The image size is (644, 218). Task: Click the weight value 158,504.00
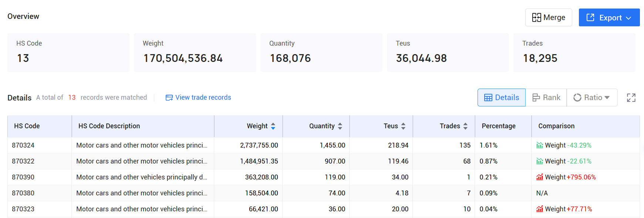point(262,193)
